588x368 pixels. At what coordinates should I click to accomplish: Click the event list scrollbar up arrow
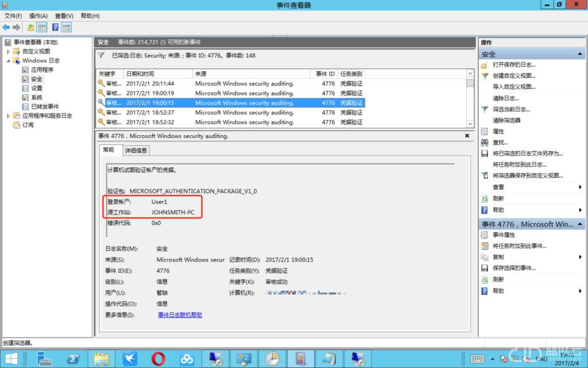coord(470,73)
